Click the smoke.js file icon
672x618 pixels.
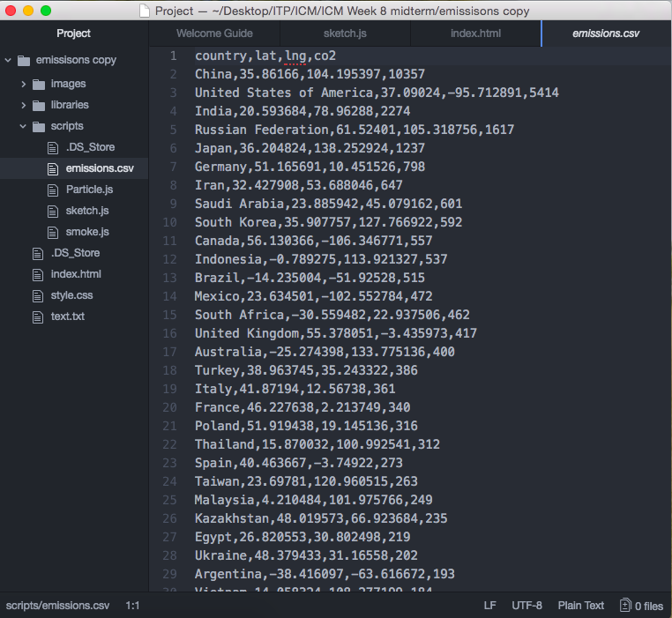[x=54, y=232]
